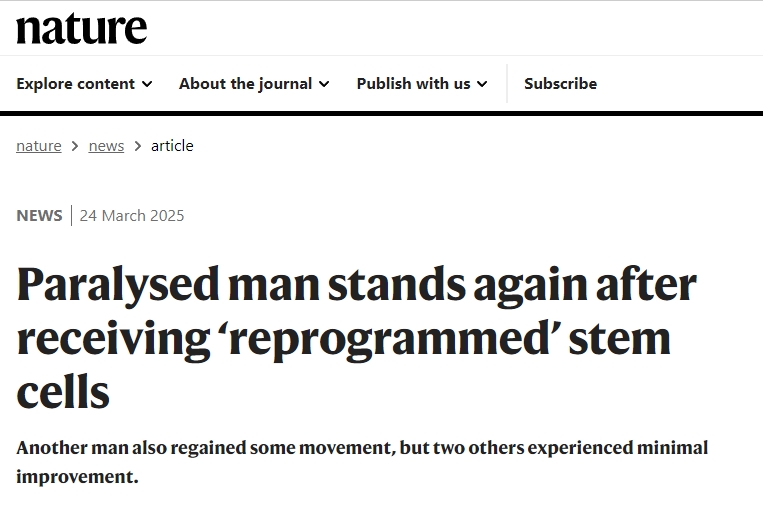Select the About the journal menu text

(245, 84)
